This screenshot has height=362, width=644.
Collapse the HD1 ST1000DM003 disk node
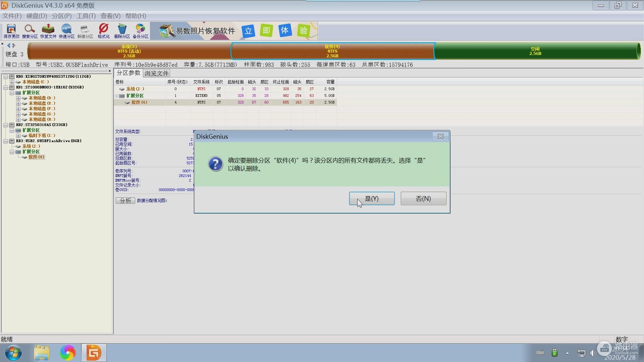[x=6, y=87]
